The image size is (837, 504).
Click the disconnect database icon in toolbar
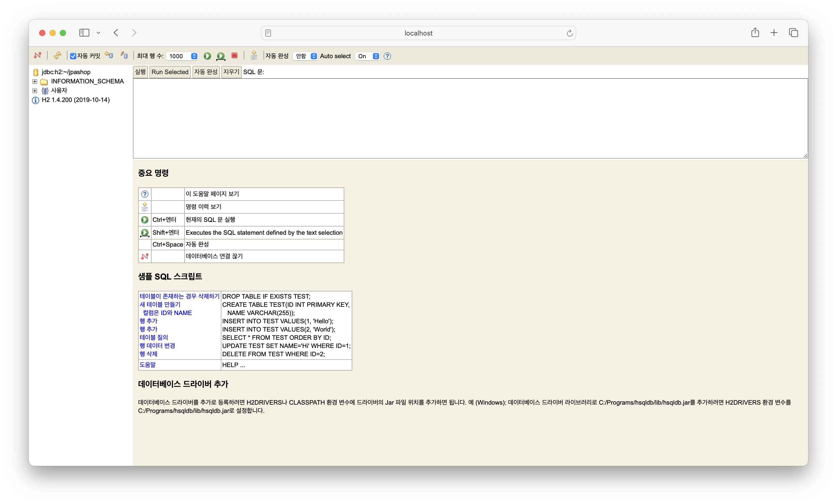tap(38, 55)
